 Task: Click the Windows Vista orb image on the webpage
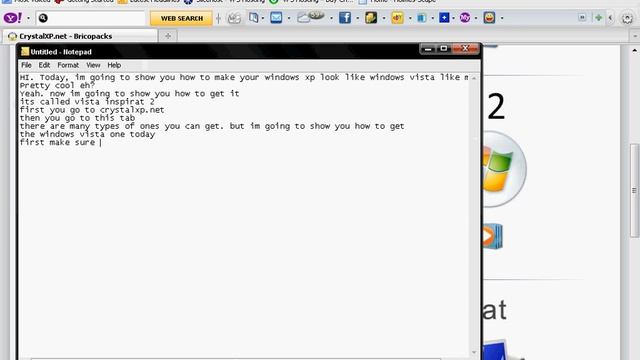pos(504,169)
